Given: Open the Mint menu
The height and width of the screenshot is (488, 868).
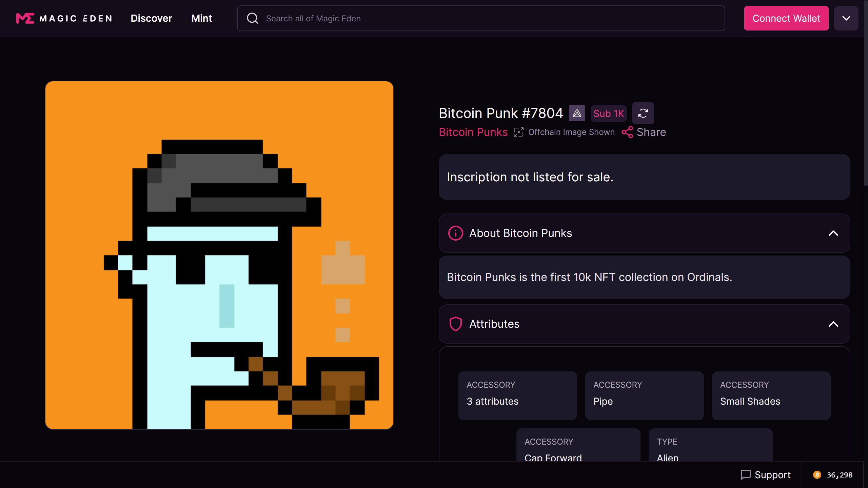Looking at the screenshot, I should [x=201, y=18].
